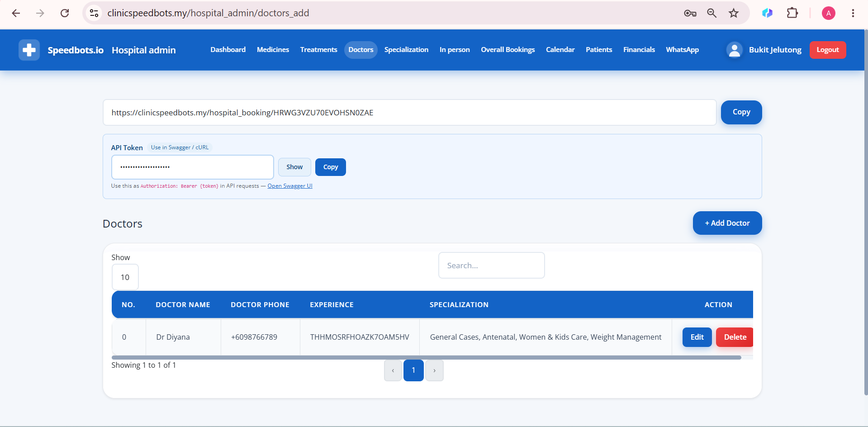Click the DOCTOR PHONE column header
868x427 pixels.
pyautogui.click(x=260, y=305)
